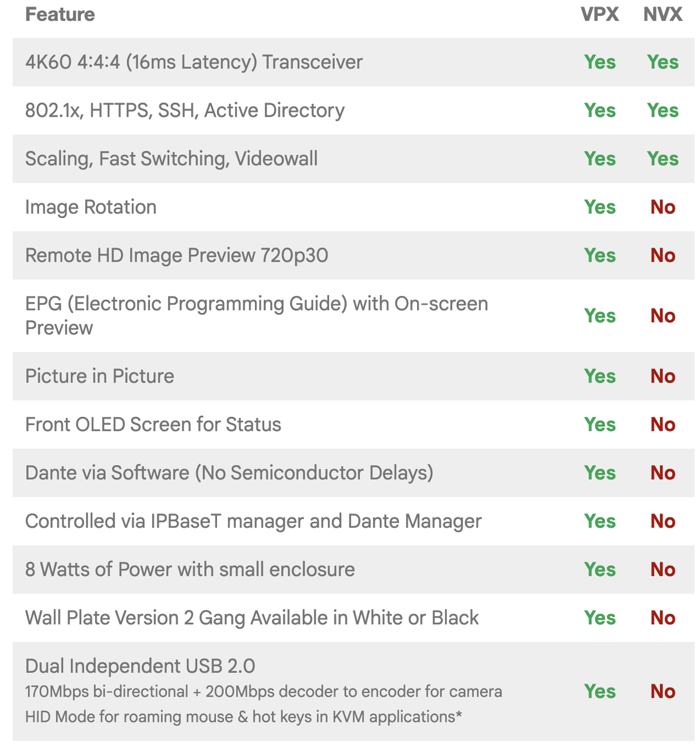Select Front OLED Screen for Status text

coord(153,425)
